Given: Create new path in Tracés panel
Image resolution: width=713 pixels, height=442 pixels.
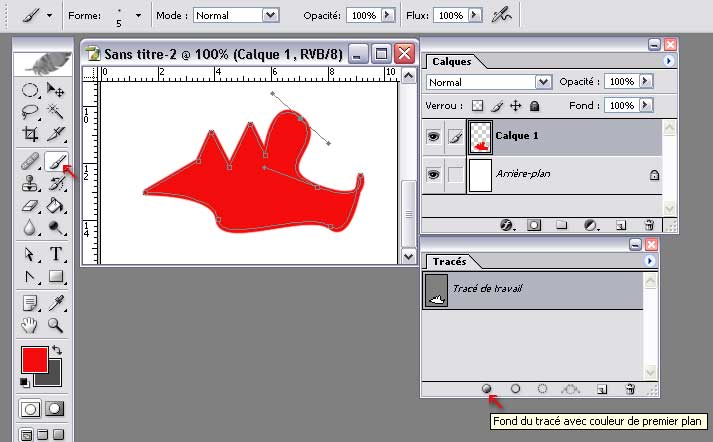Looking at the screenshot, I should point(602,389).
